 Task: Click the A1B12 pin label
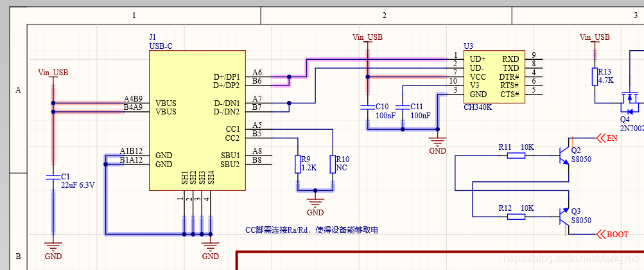[132, 151]
